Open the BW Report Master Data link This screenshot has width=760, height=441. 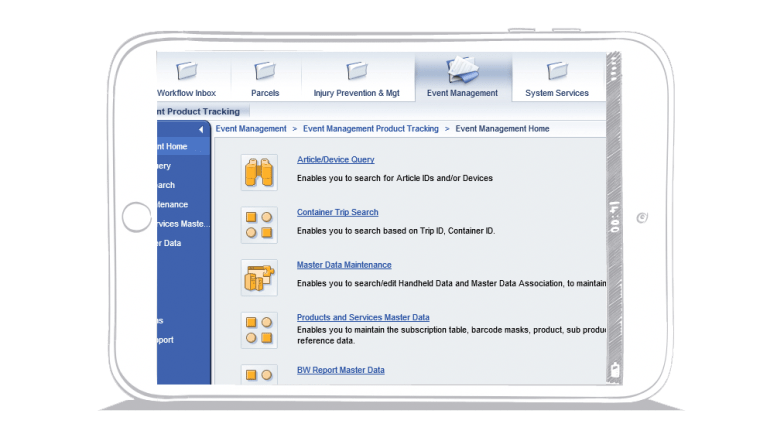tap(340, 370)
